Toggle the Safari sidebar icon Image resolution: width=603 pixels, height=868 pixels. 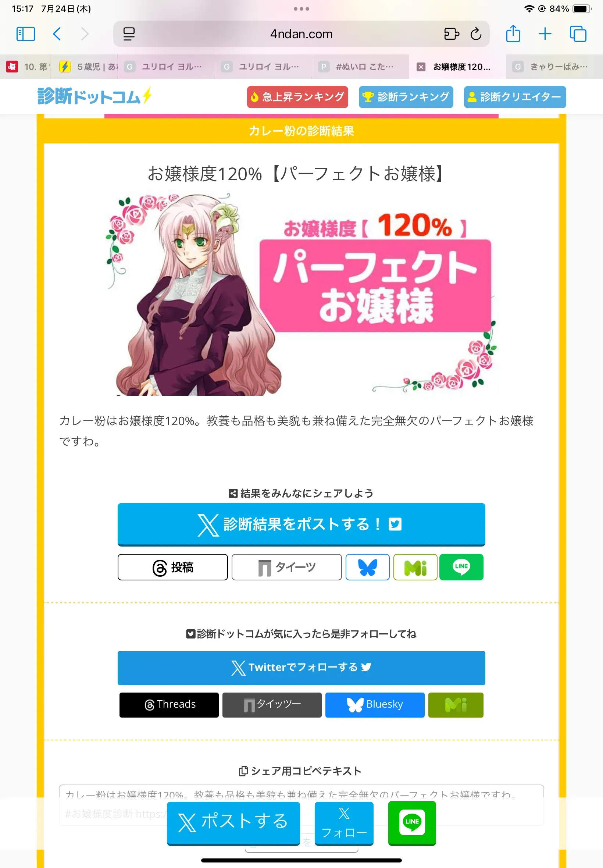click(x=26, y=34)
